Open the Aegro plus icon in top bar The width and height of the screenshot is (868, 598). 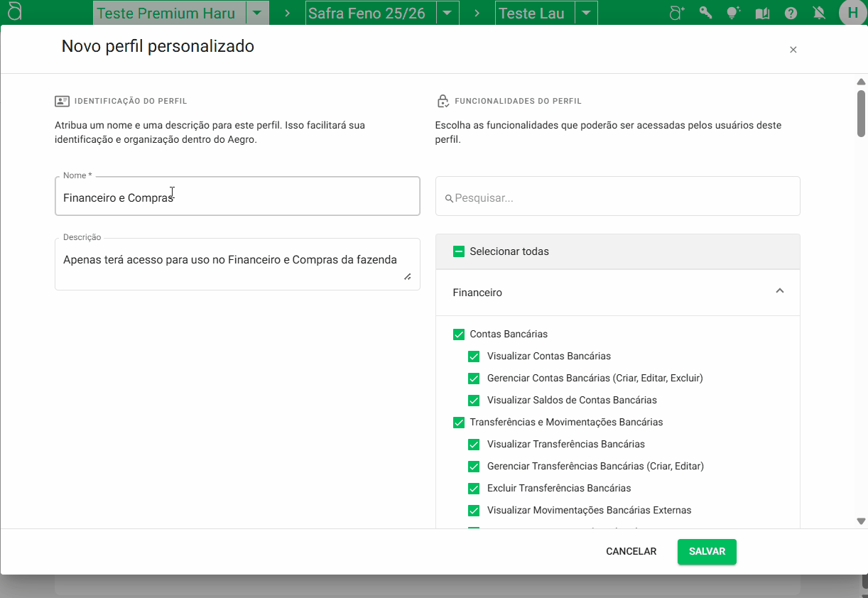click(677, 13)
